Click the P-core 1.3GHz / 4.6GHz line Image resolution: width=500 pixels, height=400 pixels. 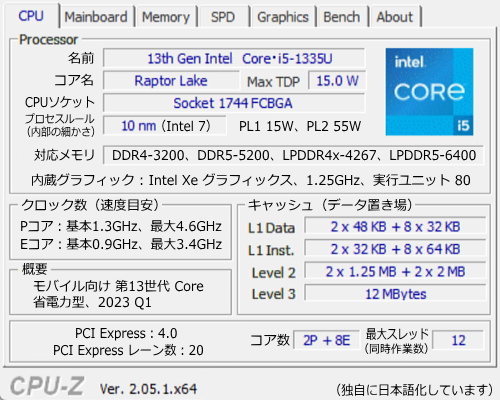click(x=121, y=226)
